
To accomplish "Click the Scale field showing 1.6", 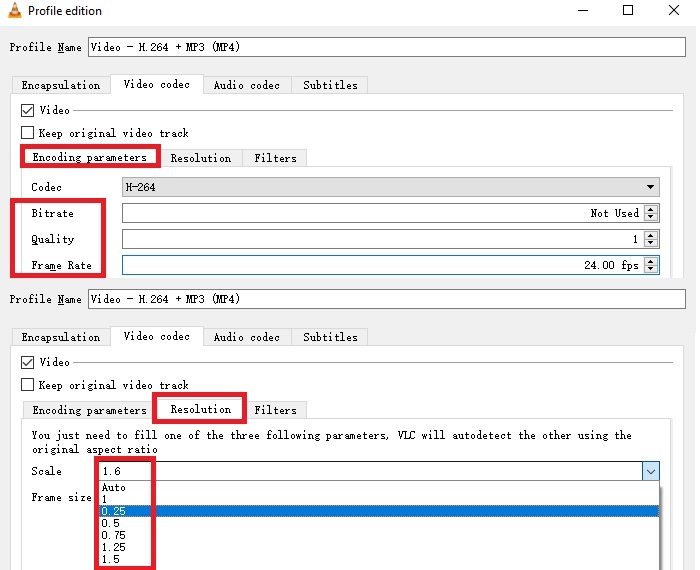I will [371, 471].
